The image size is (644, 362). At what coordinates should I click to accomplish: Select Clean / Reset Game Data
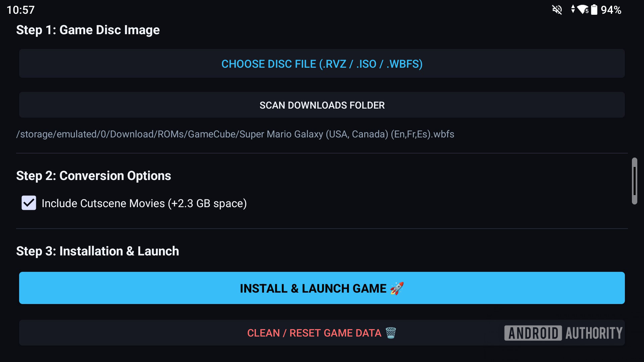point(322,333)
